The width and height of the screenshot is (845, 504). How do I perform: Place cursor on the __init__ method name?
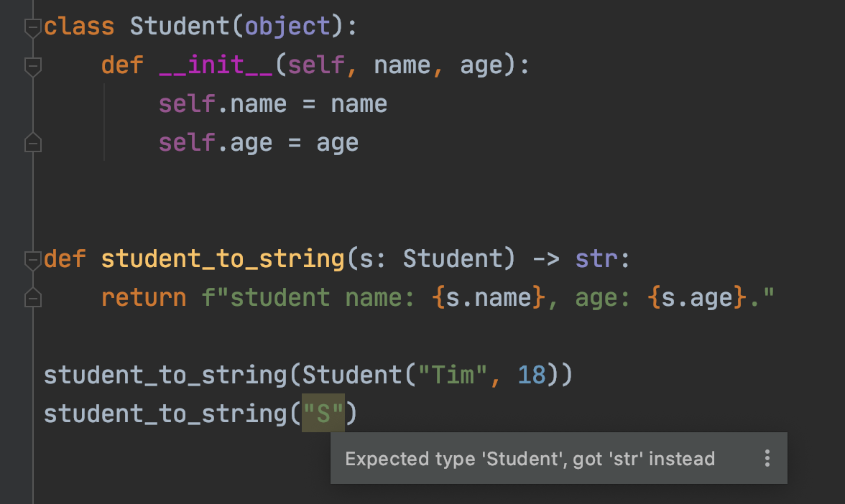(x=216, y=66)
